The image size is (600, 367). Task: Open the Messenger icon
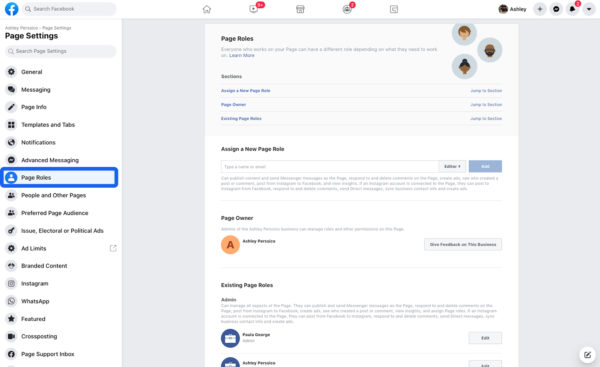(x=556, y=9)
